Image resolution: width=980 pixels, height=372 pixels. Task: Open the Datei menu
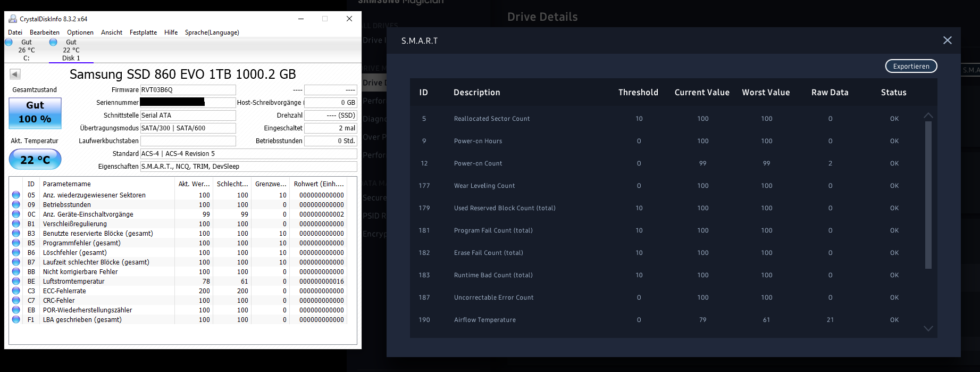[x=15, y=32]
